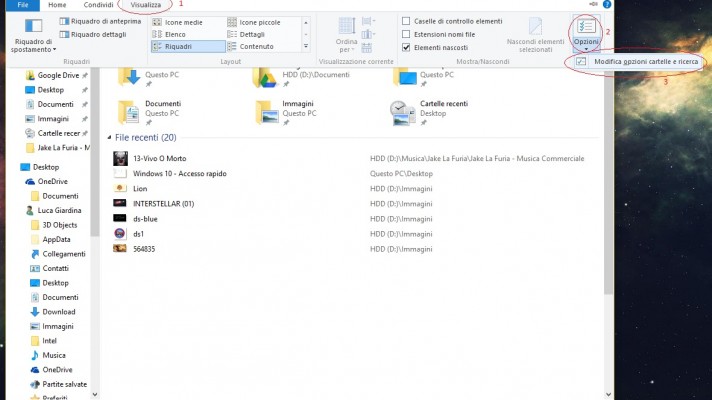Open Ordina per dropdown
The image size is (712, 400).
346,35
